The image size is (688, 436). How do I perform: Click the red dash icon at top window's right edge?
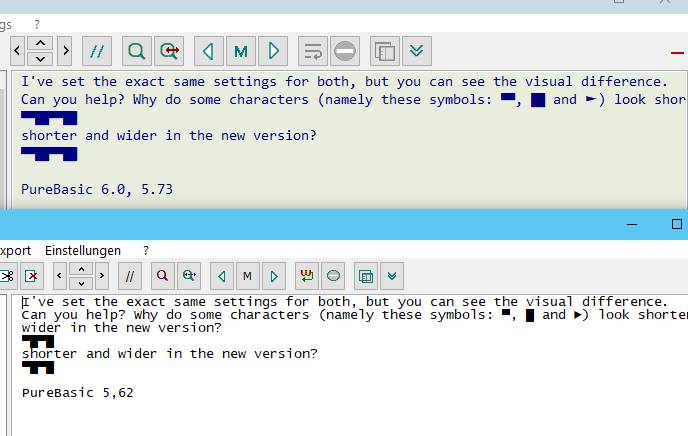pyautogui.click(x=677, y=53)
